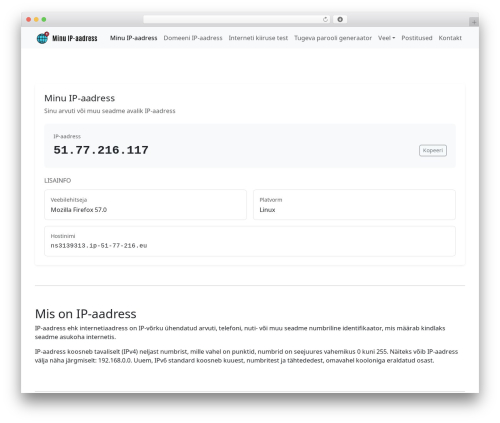
Task: Open Interneti kiiruse test page
Action: tap(258, 38)
